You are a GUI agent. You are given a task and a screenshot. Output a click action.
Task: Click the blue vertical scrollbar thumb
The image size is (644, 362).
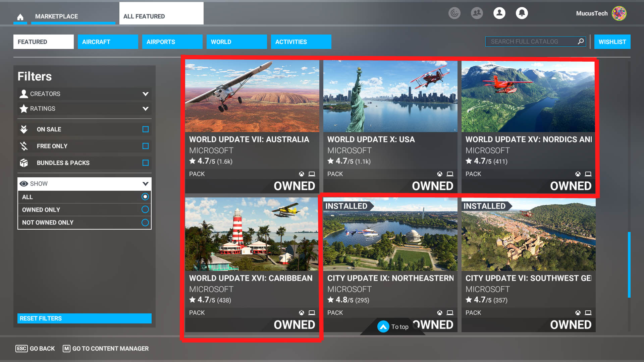point(629,264)
